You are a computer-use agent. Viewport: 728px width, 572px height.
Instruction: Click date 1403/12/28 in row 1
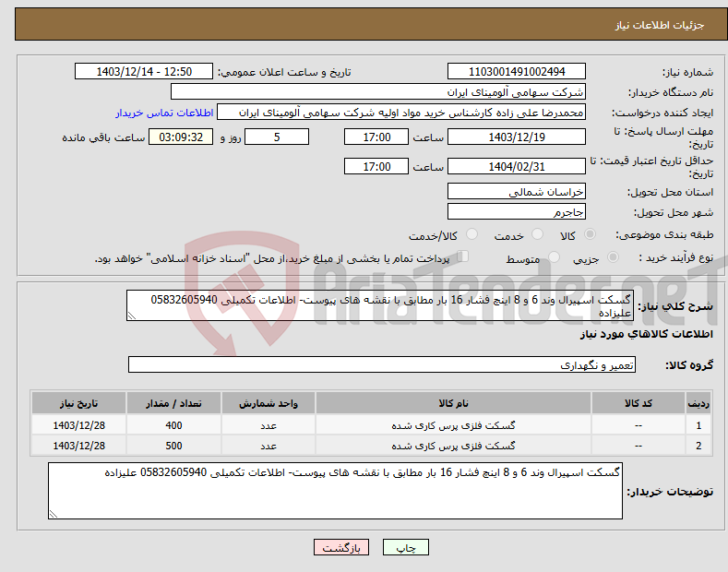(79, 425)
